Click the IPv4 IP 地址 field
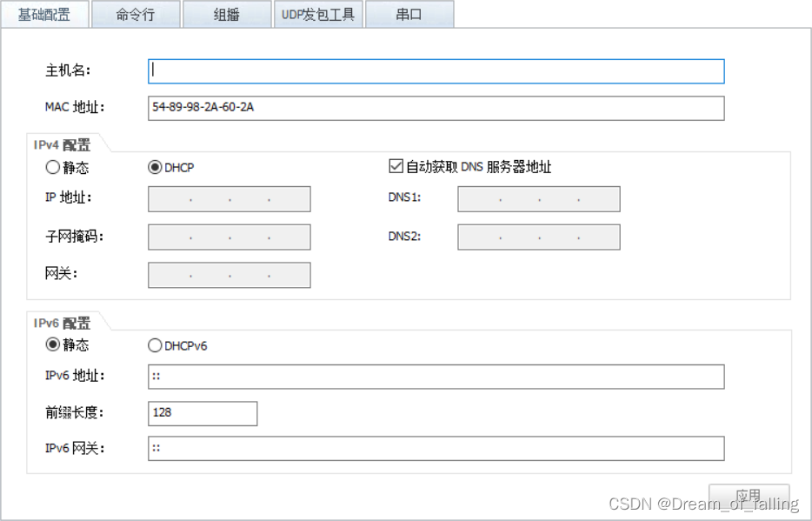 tap(230, 199)
